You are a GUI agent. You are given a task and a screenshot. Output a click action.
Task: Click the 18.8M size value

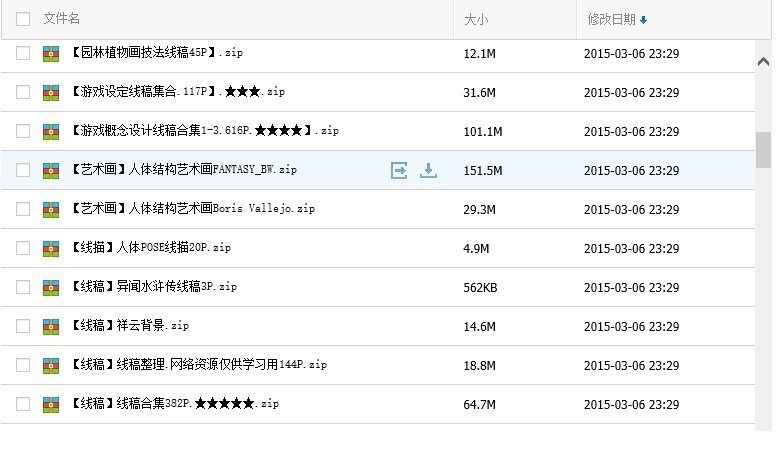(x=480, y=365)
